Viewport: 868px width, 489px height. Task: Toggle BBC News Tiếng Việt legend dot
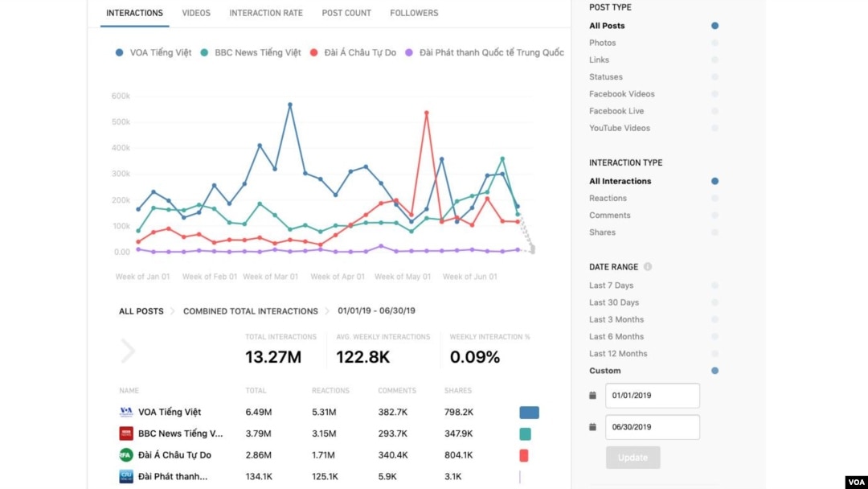(x=204, y=52)
